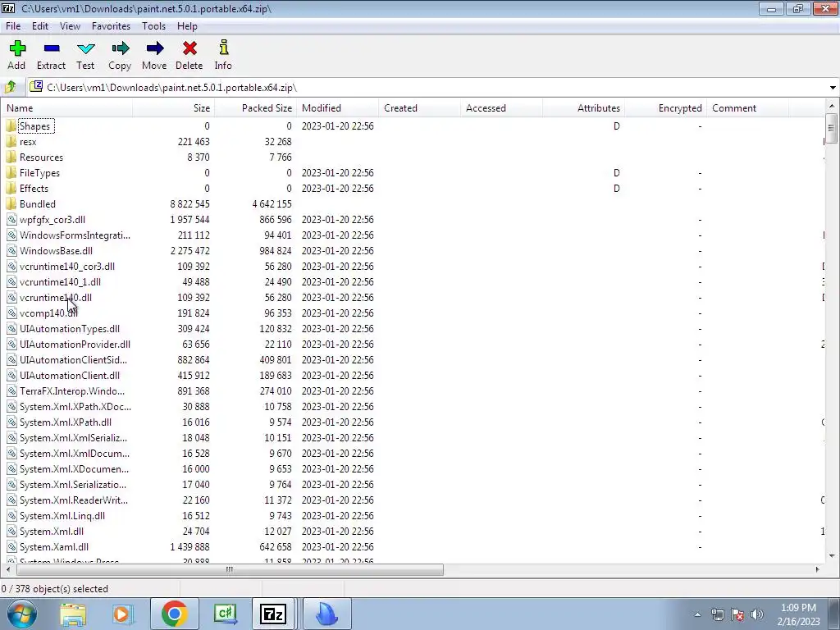This screenshot has width=840, height=630.
Task: Click the Extract toolbar icon
Action: click(x=52, y=48)
